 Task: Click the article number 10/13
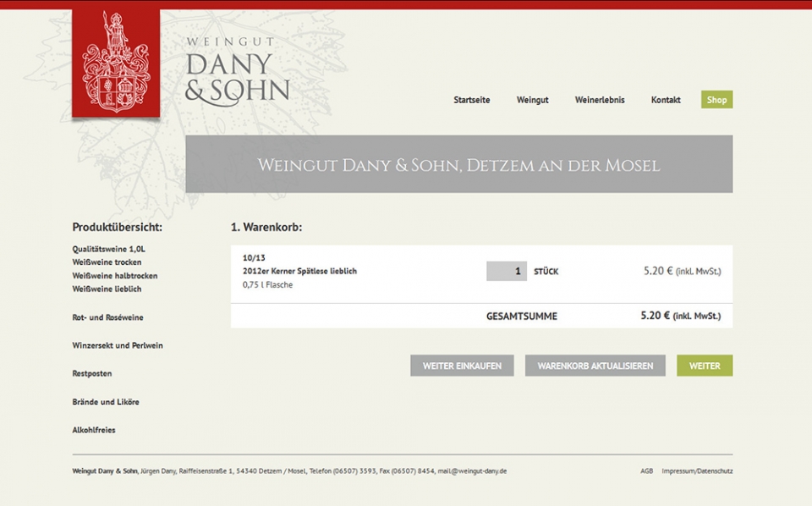[x=254, y=257]
